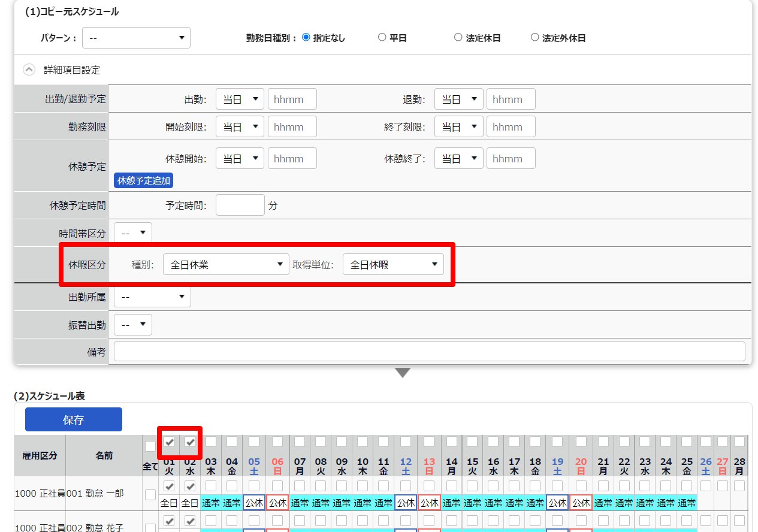This screenshot has width=758, height=532.
Task: Open the 終了刻限 day dropdown
Action: (459, 127)
